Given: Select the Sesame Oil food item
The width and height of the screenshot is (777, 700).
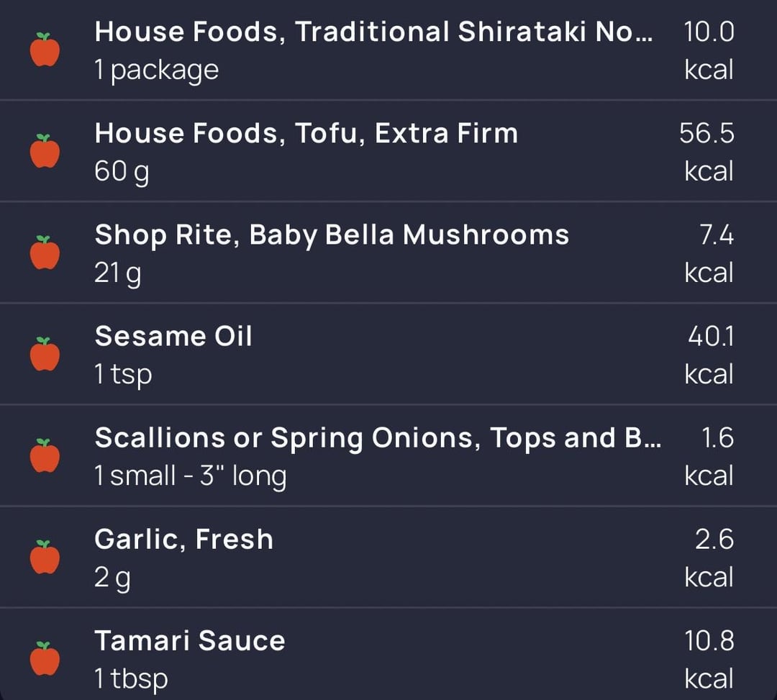Looking at the screenshot, I should [388, 354].
